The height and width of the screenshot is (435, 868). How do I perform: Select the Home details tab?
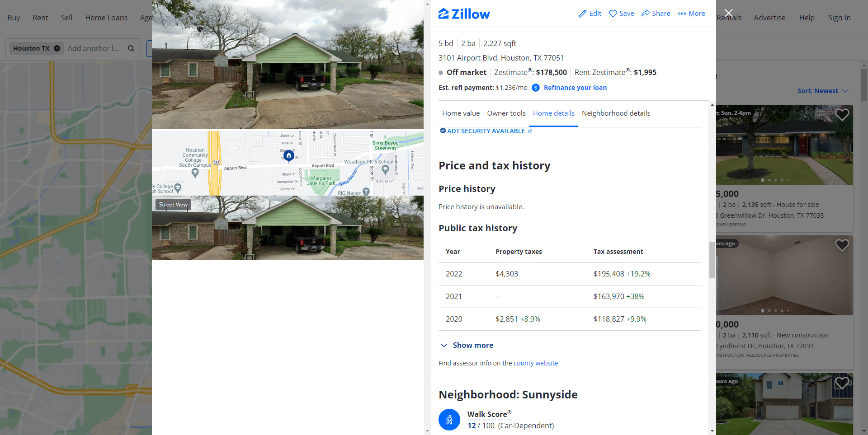click(x=554, y=113)
